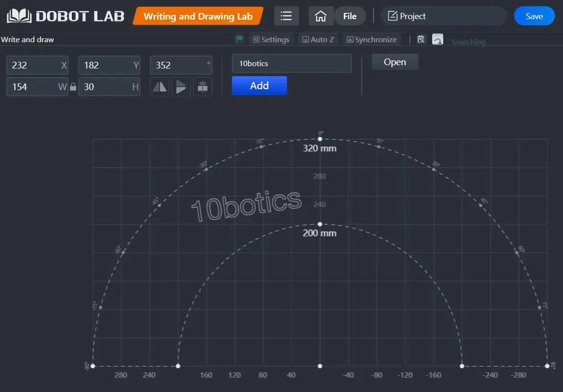Select the flip vertical icon
563x392 pixels.
click(x=181, y=87)
